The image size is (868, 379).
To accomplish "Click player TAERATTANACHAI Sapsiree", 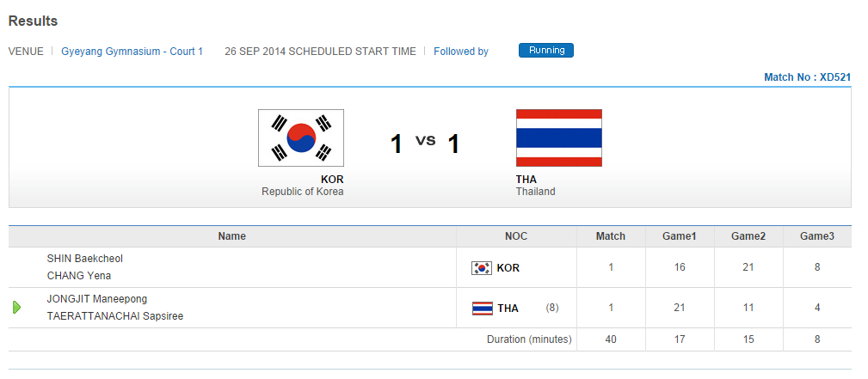I will point(115,316).
